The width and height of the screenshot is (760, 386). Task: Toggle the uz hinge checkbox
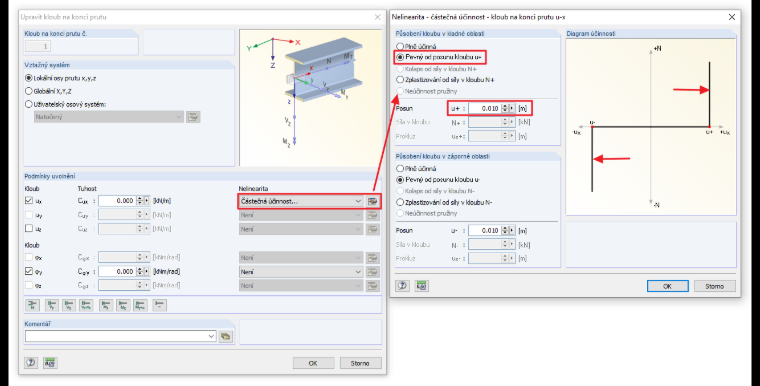pyautogui.click(x=29, y=228)
